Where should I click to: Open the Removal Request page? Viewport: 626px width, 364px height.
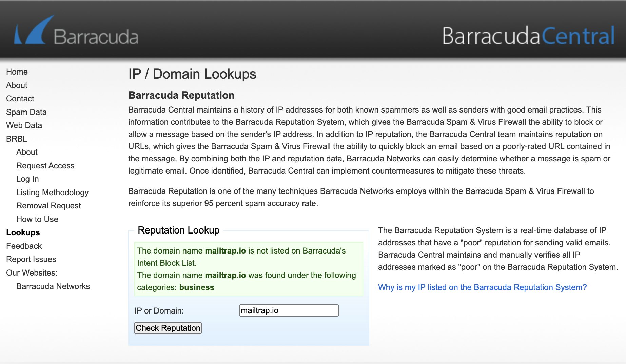click(48, 206)
